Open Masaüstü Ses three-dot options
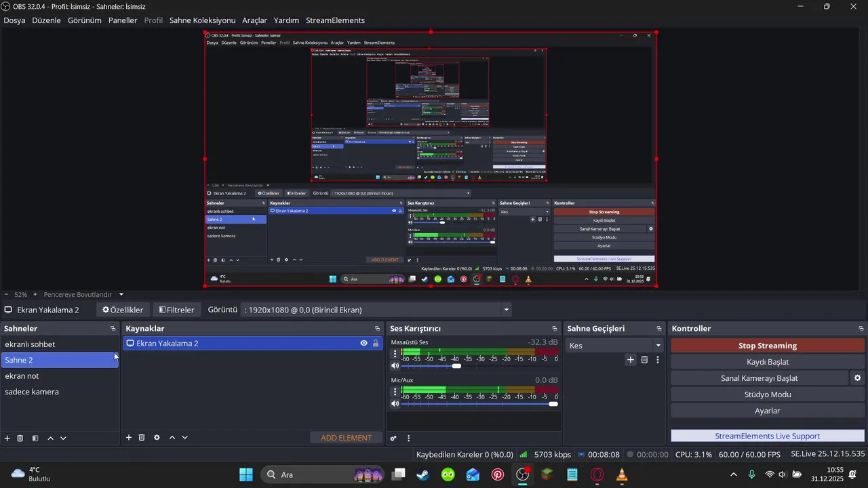The image size is (868, 488). [x=395, y=354]
